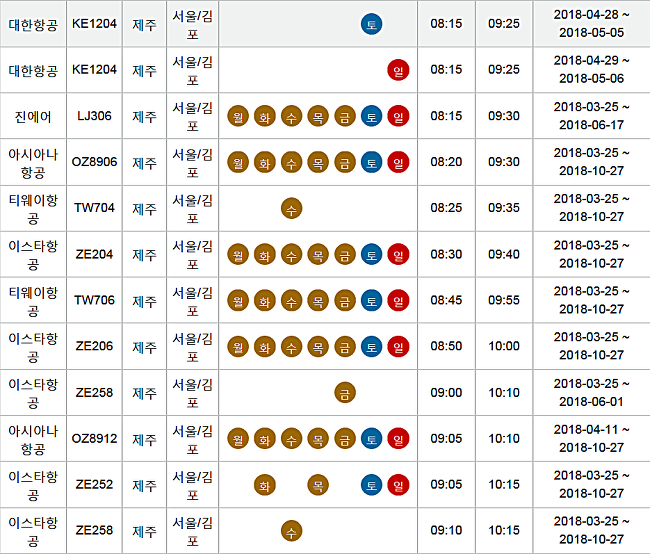Click the 화 badge in the ZE252 row
The height and width of the screenshot is (554, 650).
coord(264,485)
